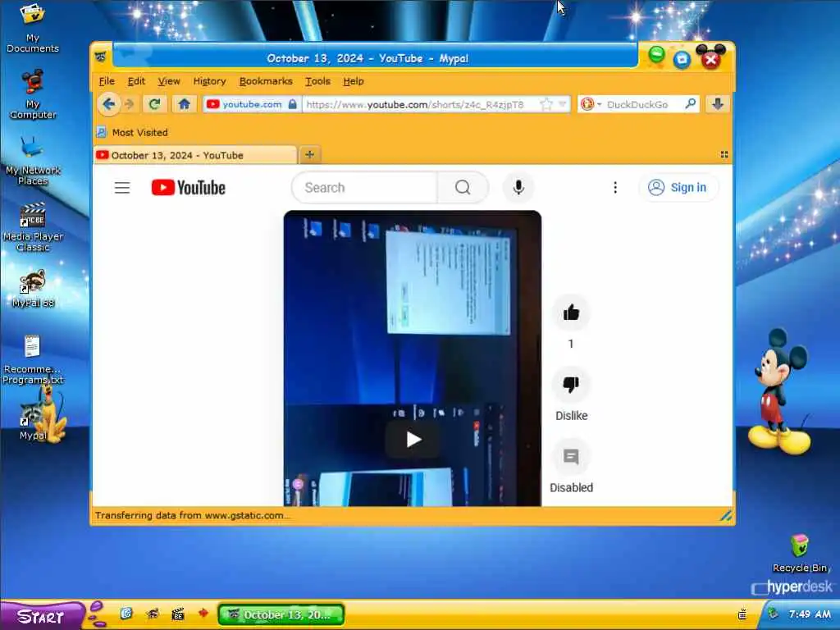This screenshot has width=840, height=630.
Task: Click the window resize grip in status bar
Action: click(726, 515)
